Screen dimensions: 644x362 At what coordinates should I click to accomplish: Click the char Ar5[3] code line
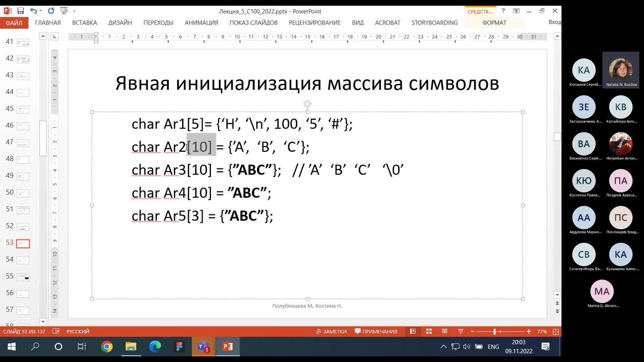point(202,216)
